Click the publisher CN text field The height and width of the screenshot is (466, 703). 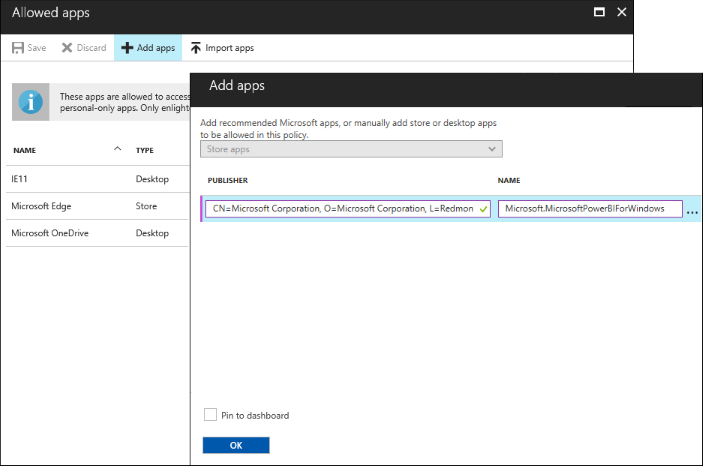coord(338,209)
